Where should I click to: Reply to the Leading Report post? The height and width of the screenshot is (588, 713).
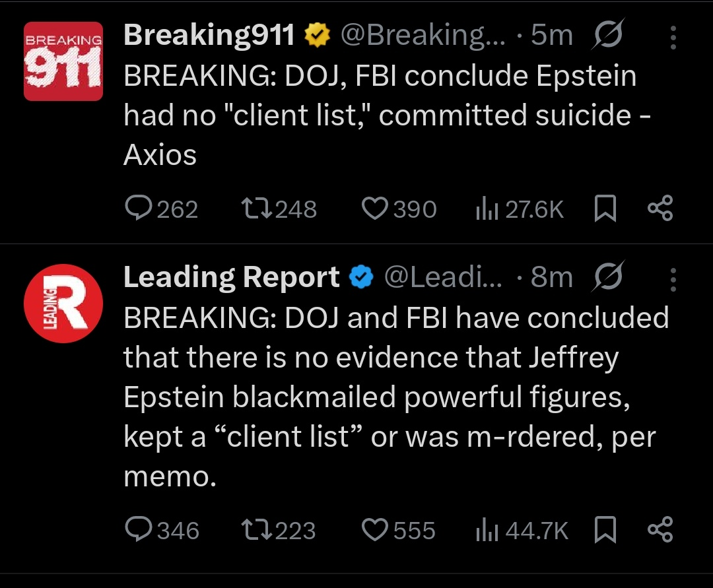point(137,531)
